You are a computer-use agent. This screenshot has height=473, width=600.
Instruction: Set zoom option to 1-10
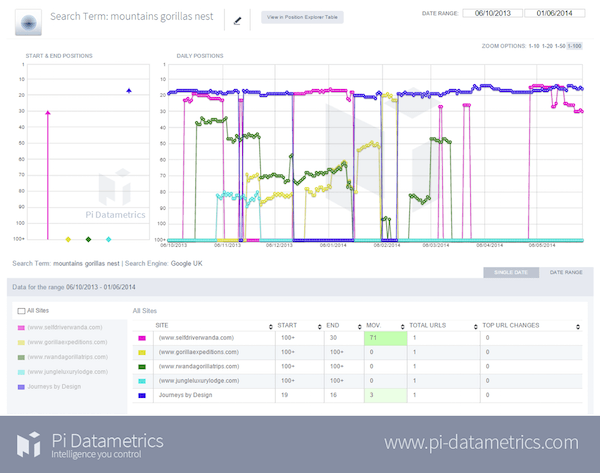[535, 47]
